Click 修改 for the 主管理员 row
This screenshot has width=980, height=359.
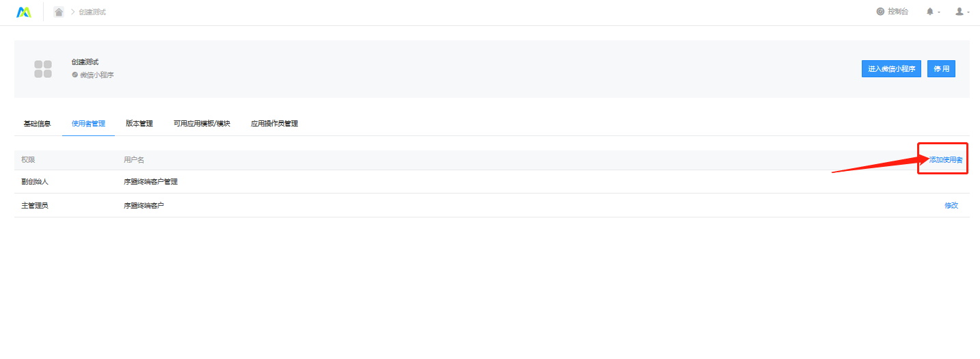point(951,205)
